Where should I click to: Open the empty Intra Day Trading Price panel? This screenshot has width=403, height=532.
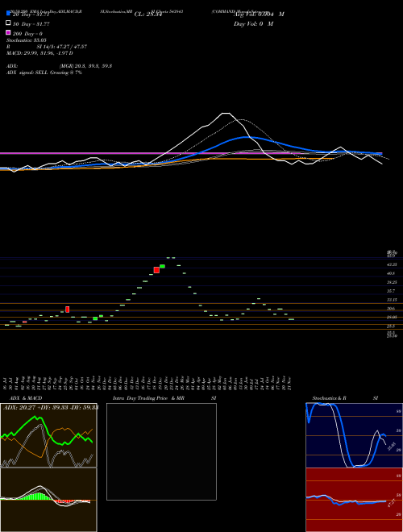point(161,451)
